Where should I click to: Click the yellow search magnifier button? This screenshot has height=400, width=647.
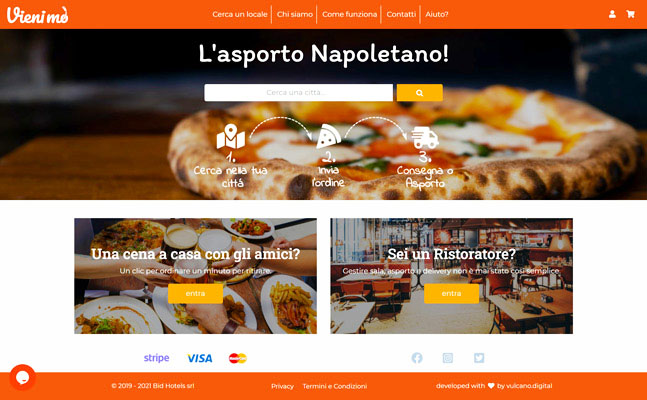pos(420,93)
